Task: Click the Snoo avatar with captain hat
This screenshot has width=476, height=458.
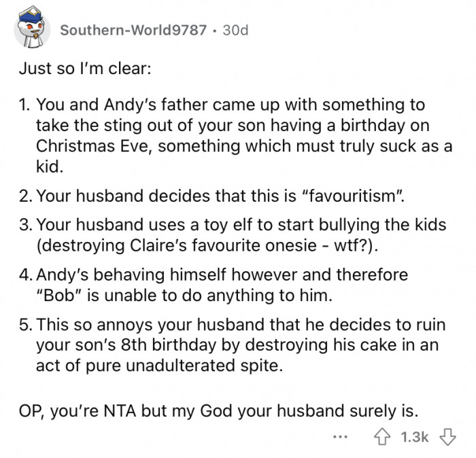Action: coord(32,29)
